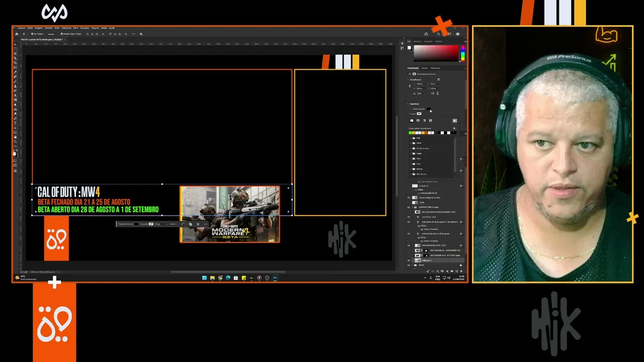Select the Zoom tool
644x362 pixels.
(15, 141)
